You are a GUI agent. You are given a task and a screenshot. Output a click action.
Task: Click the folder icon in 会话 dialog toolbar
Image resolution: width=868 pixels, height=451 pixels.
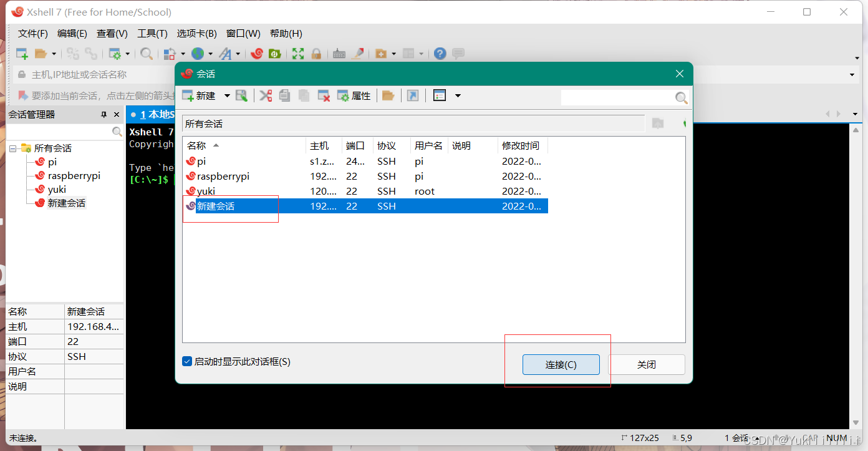pyautogui.click(x=388, y=95)
